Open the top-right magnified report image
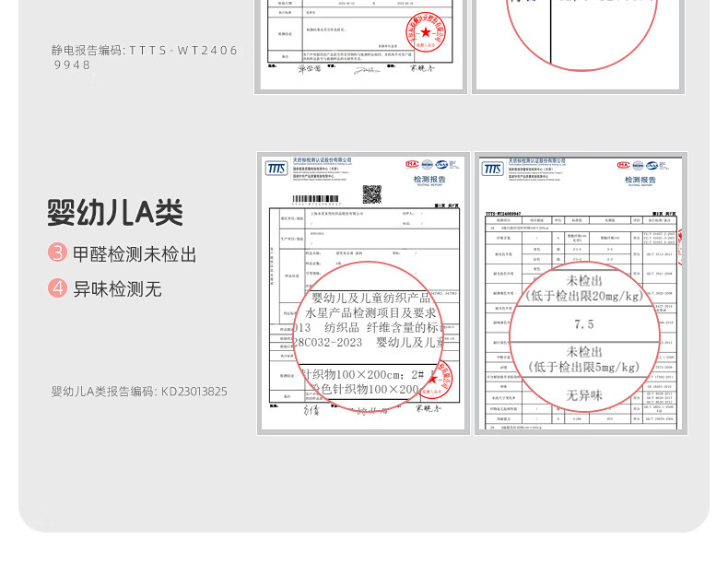The height and width of the screenshot is (575, 728). click(x=578, y=44)
